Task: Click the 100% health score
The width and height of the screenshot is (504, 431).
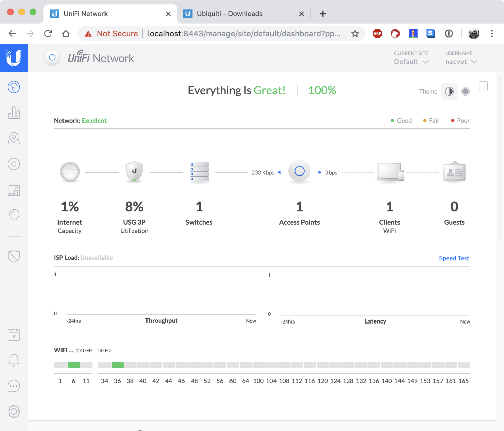Action: (x=322, y=90)
